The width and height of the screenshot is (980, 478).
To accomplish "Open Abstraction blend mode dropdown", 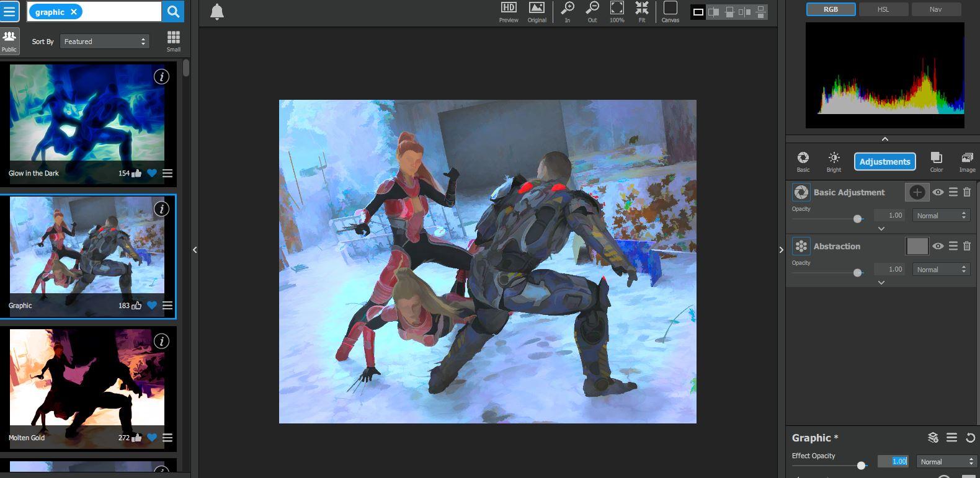I will [x=942, y=270].
